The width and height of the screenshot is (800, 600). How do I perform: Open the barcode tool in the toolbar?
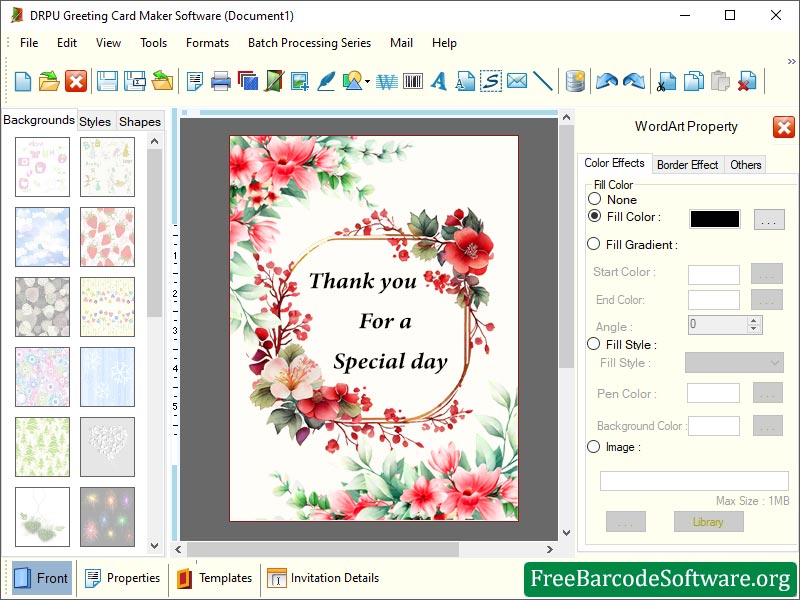[414, 82]
